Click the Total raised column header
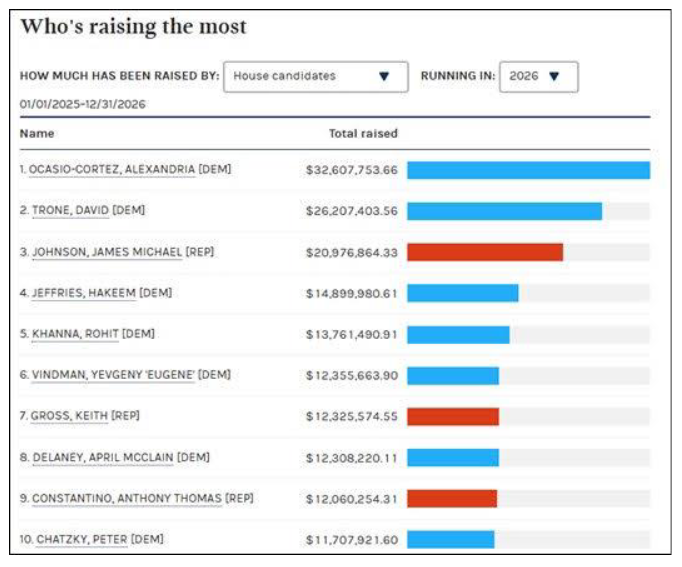The height and width of the screenshot is (567, 682). point(363,133)
